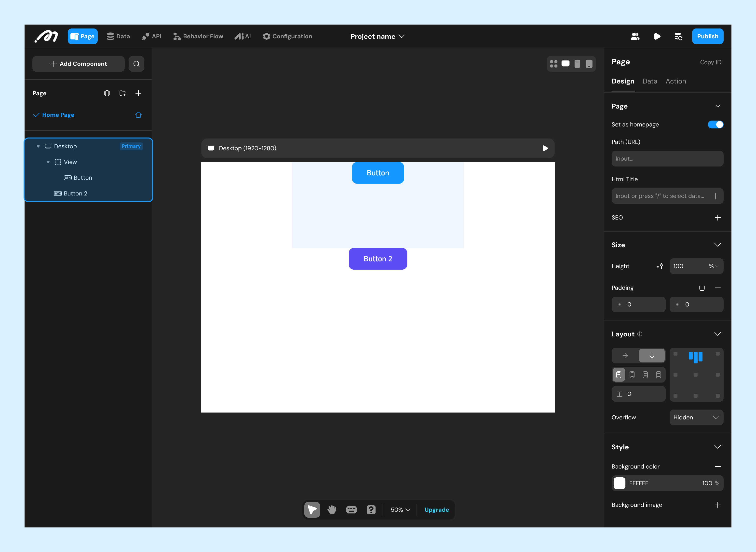Select the pointer cursor tool
Screen dimensions: 756x552
click(x=312, y=510)
